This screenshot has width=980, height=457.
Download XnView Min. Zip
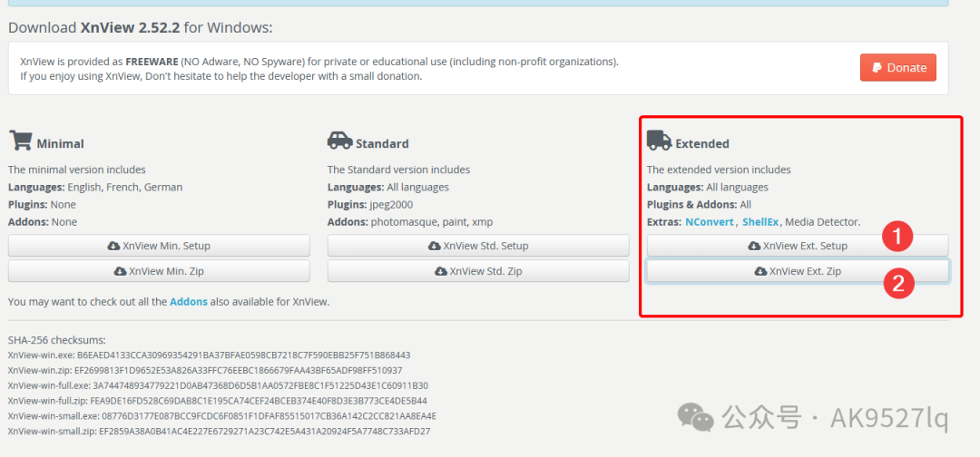point(159,271)
